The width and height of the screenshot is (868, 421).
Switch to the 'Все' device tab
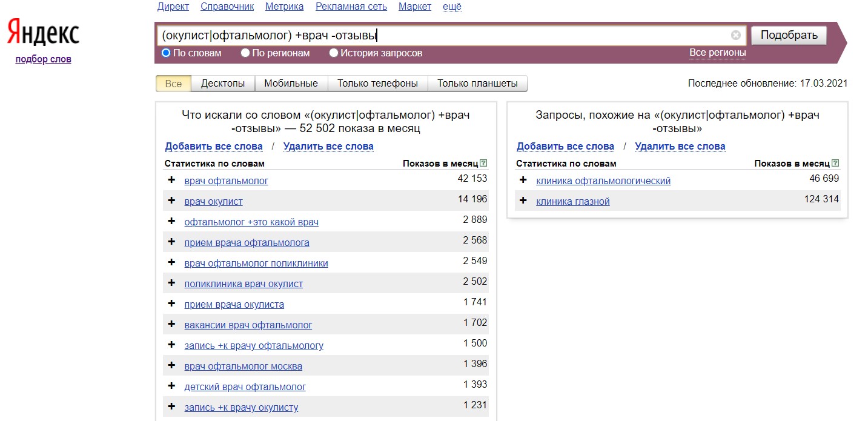(x=173, y=84)
